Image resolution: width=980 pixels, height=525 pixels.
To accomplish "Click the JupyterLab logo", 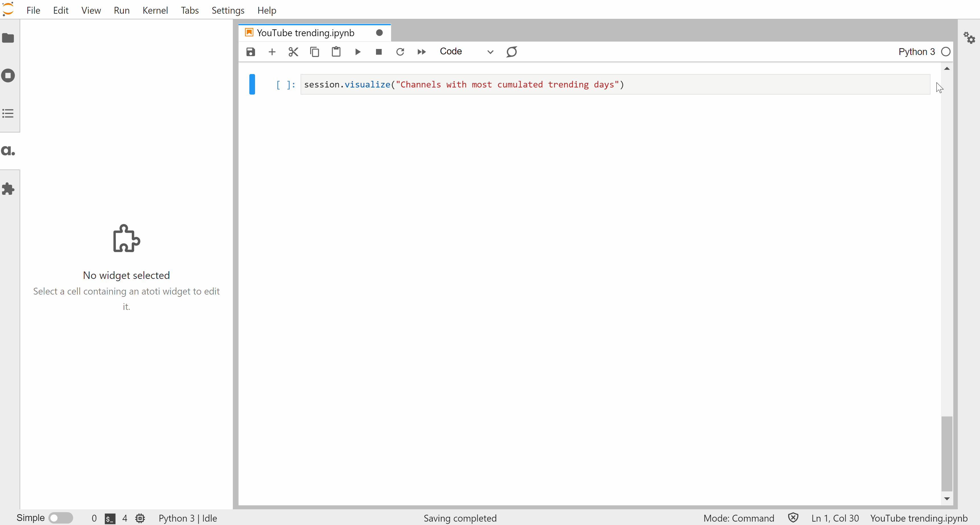I will 8,9.
